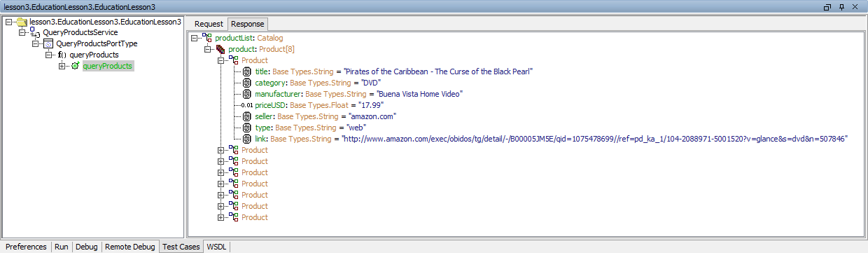Open the Remote Debug tab
Screen dimensions: 868x253
pyautogui.click(x=130, y=247)
